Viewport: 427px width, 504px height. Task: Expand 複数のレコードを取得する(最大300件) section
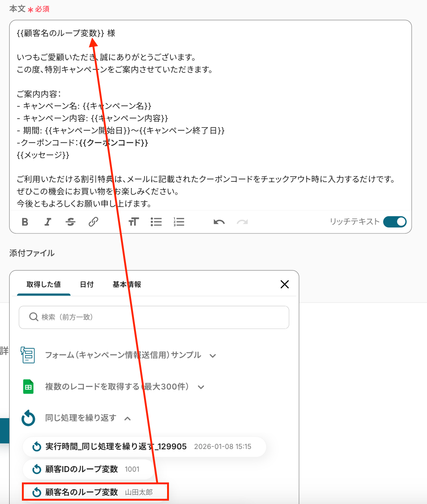(125, 387)
